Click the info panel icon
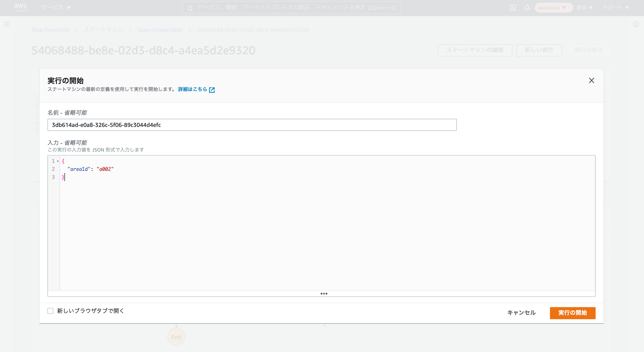Viewport: 644px width, 352px height. (636, 24)
